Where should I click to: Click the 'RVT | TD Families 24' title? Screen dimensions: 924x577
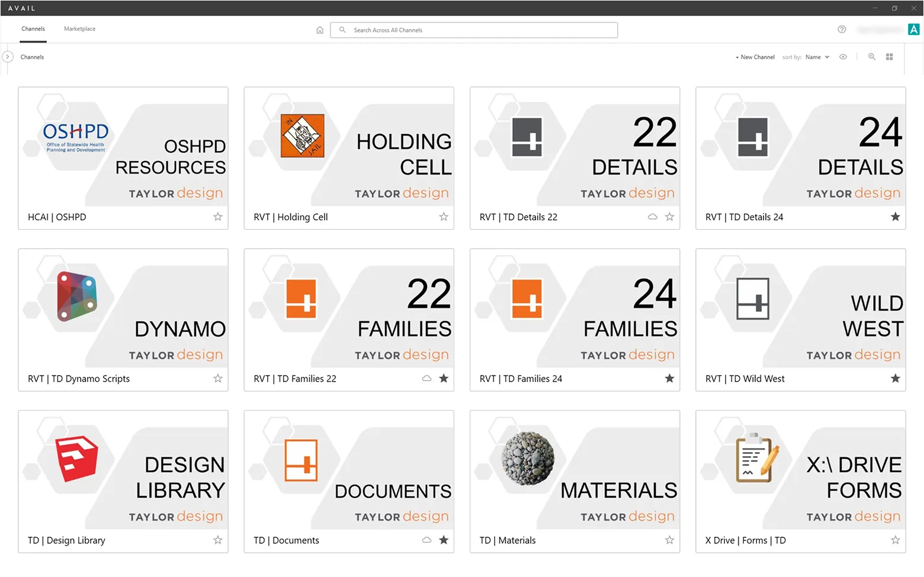(x=521, y=379)
